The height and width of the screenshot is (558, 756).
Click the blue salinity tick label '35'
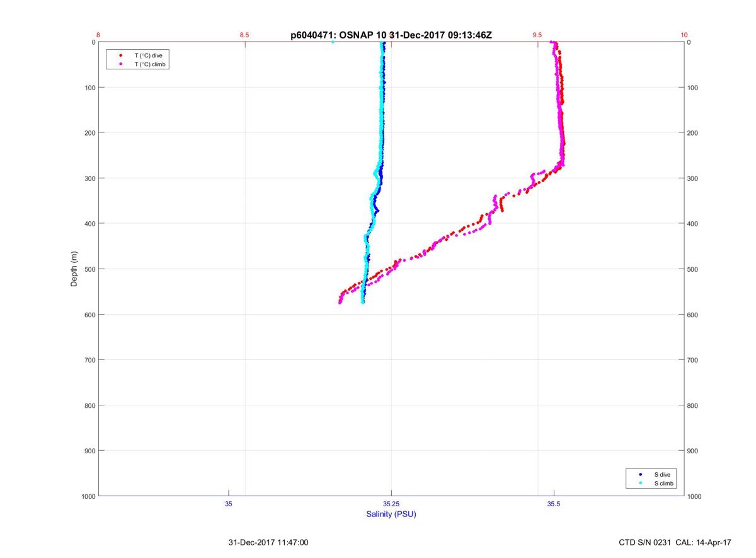pos(229,504)
